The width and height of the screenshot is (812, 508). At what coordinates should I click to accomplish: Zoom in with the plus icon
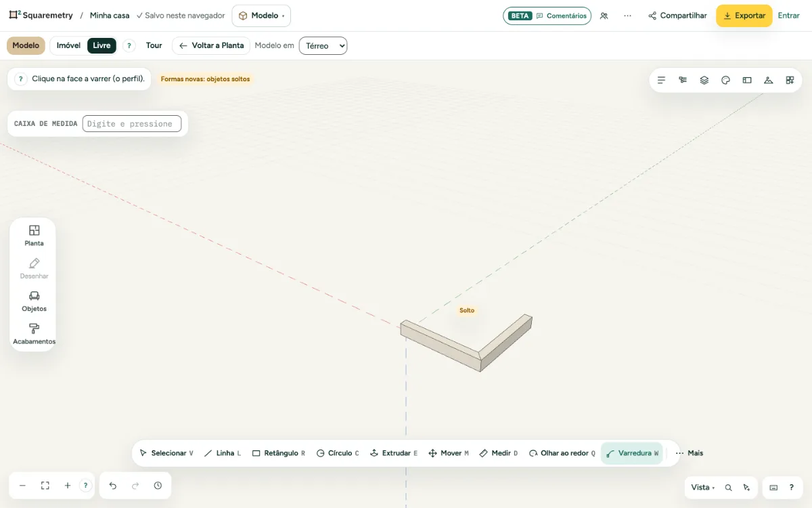click(x=68, y=486)
